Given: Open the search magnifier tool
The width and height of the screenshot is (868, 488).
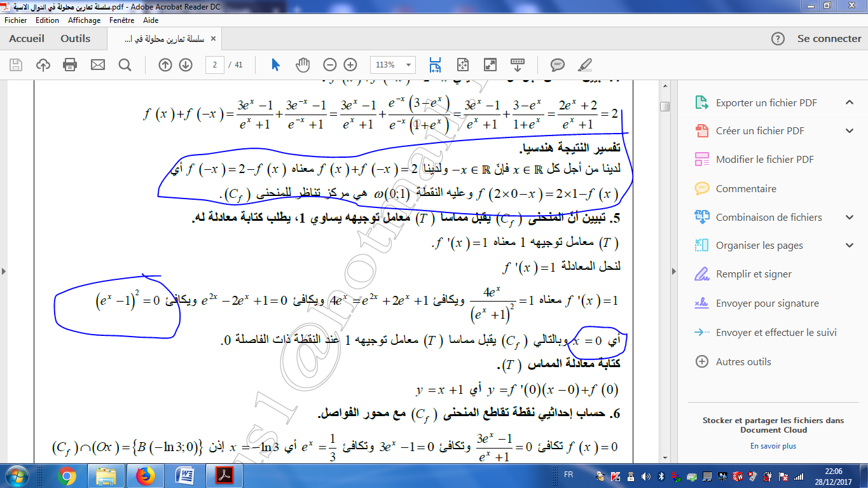Looking at the screenshot, I should point(125,65).
